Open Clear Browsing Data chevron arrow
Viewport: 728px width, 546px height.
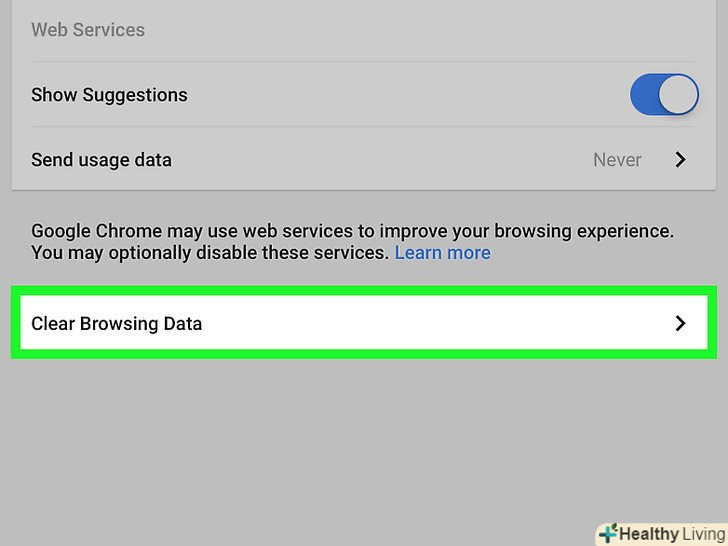[x=680, y=323]
